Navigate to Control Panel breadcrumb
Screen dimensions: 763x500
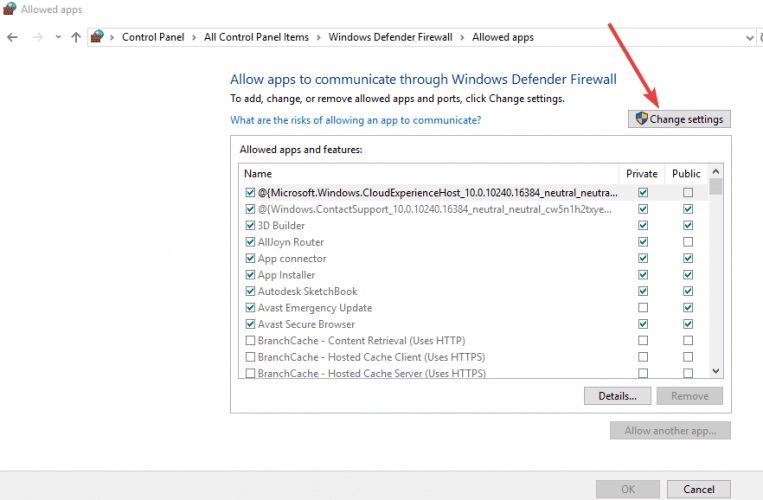[x=153, y=37]
